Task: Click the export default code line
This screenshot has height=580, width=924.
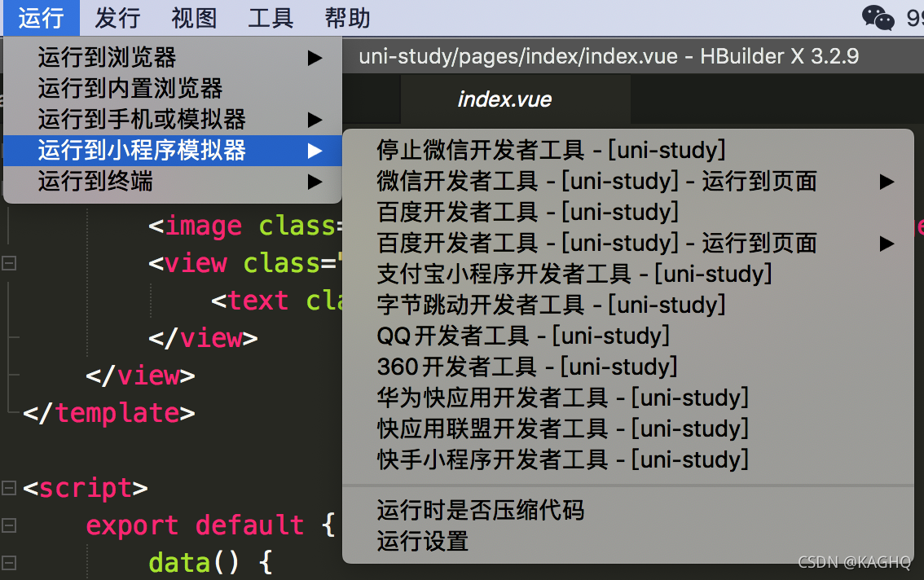Action: click(210, 525)
